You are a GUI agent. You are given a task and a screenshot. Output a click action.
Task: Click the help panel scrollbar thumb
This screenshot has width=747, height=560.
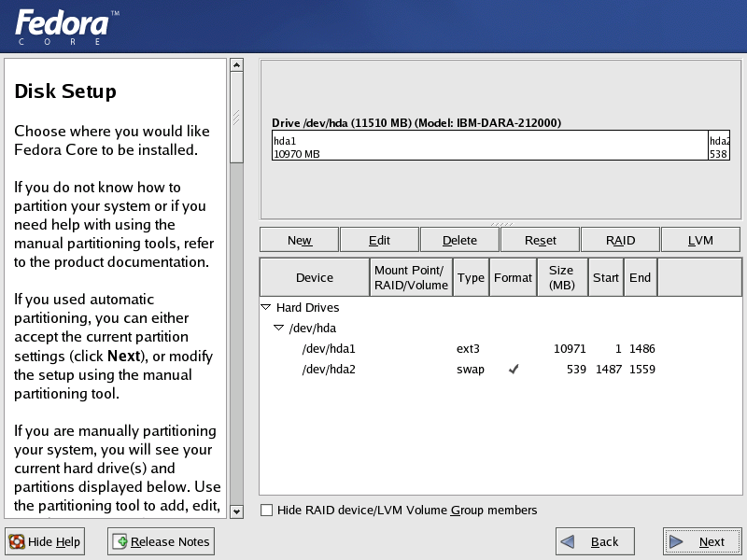(x=237, y=118)
